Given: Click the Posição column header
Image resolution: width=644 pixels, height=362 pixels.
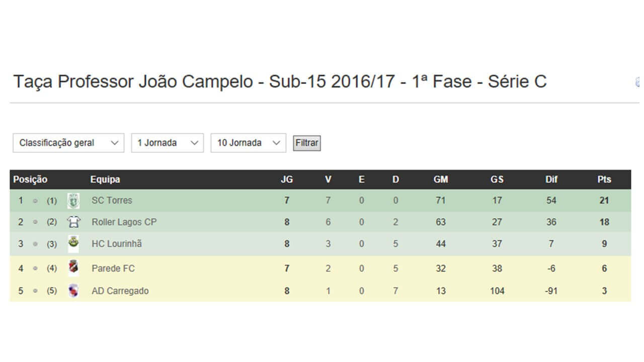Looking at the screenshot, I should pyautogui.click(x=30, y=179).
